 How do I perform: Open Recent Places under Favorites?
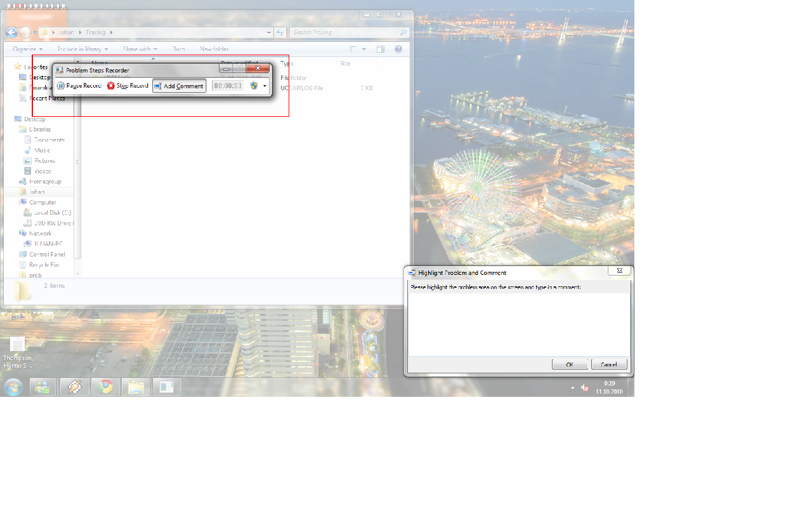tap(46, 98)
